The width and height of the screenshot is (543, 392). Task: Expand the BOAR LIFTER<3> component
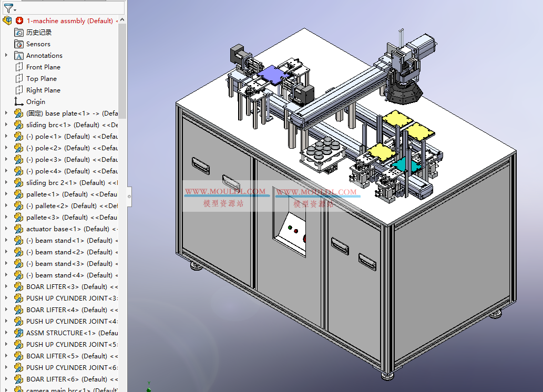6,287
